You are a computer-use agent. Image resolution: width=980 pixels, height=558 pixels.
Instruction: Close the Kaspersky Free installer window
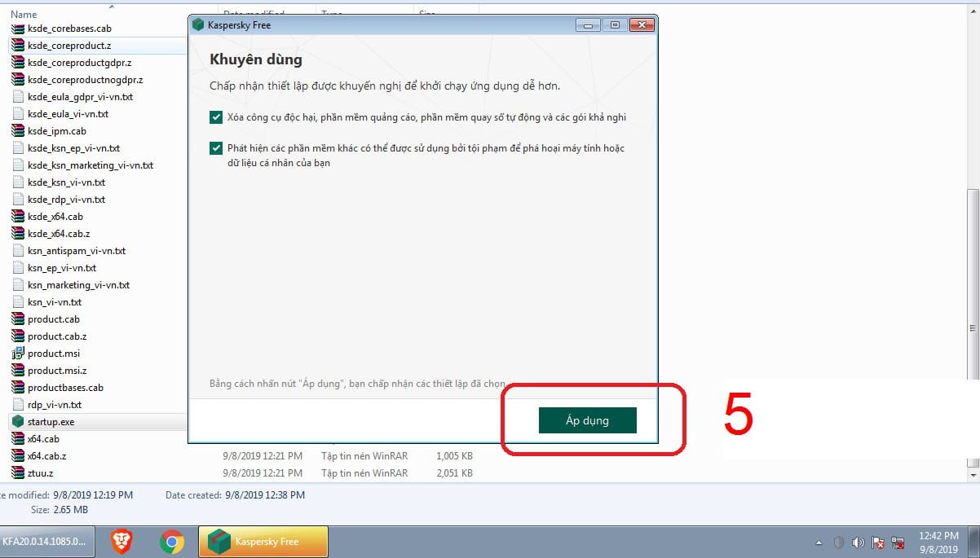pyautogui.click(x=642, y=25)
